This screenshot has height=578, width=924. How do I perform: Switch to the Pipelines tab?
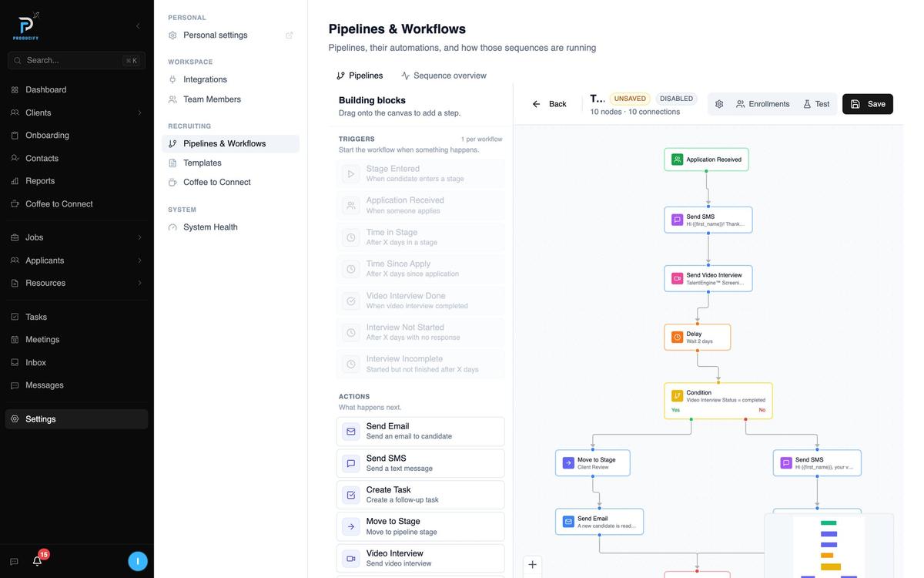360,76
